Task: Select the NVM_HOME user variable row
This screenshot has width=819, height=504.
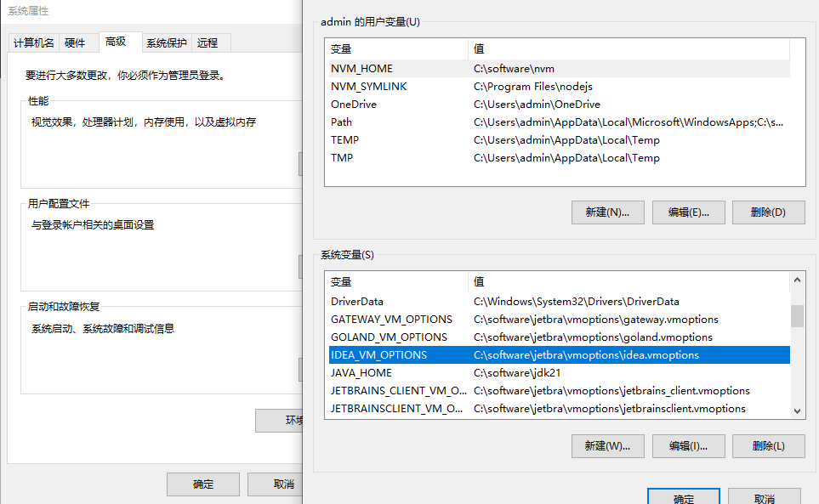Action: coord(361,69)
